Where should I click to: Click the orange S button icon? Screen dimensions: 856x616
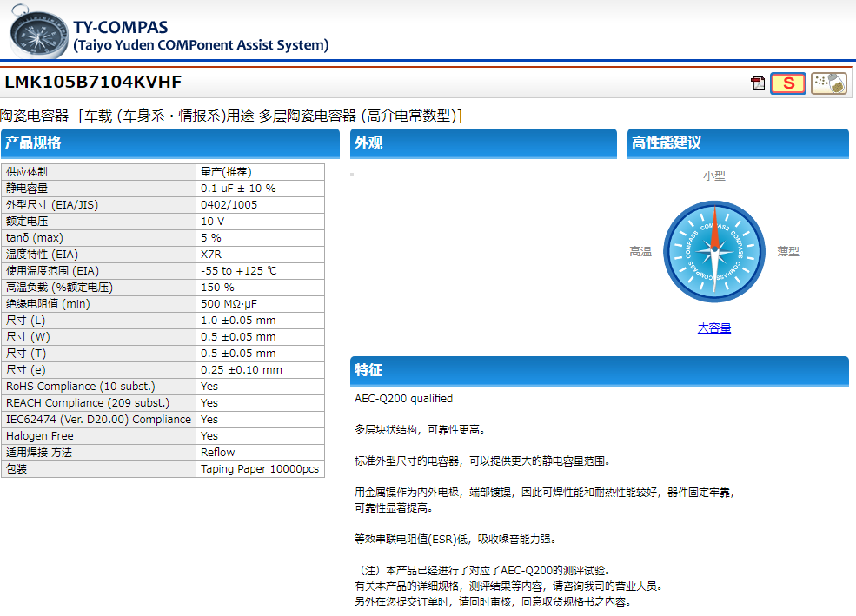(787, 83)
